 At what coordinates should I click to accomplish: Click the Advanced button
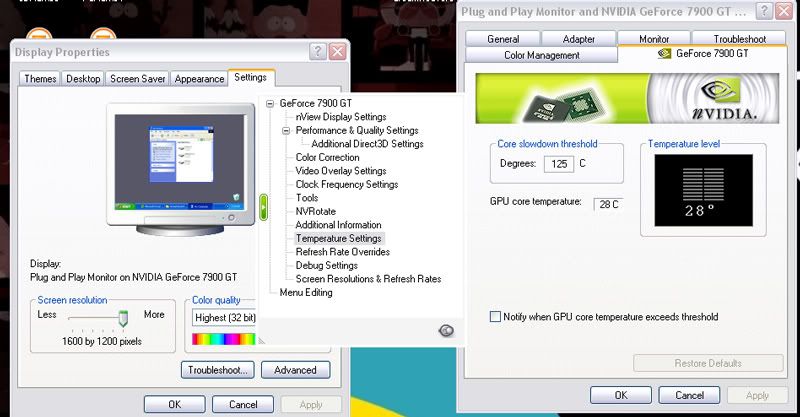[x=295, y=370]
